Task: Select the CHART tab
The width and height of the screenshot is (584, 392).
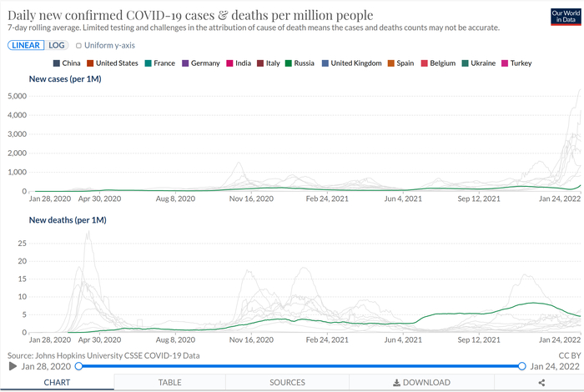Action: [x=57, y=382]
